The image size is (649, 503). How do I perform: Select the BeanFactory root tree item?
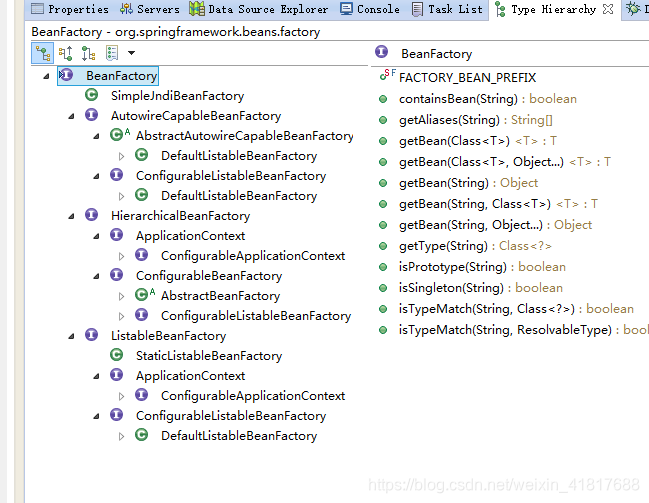pos(108,76)
